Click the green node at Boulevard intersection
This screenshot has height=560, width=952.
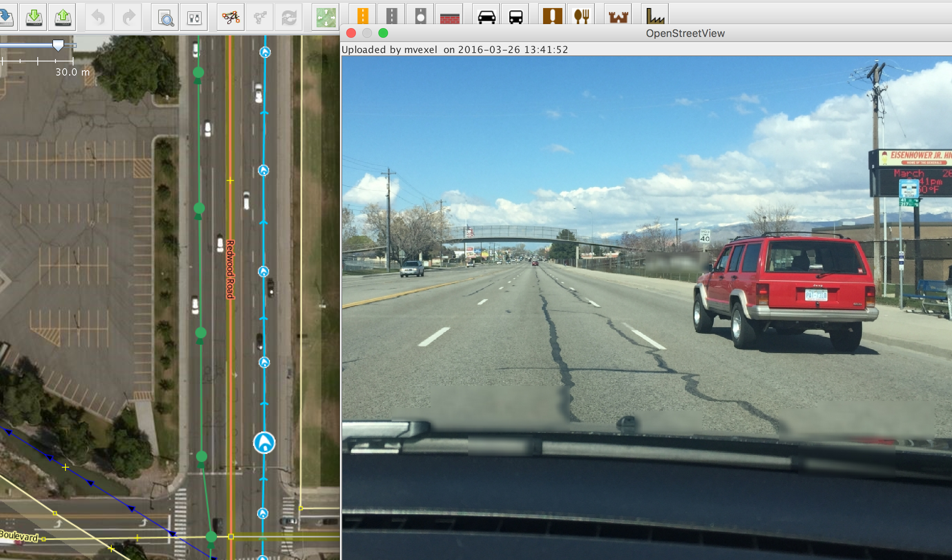coord(211,537)
